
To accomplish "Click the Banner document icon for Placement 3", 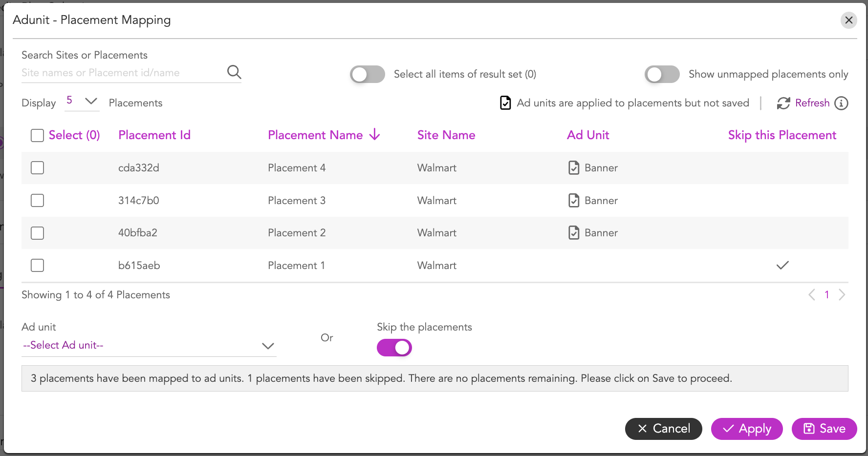I will click(x=574, y=200).
